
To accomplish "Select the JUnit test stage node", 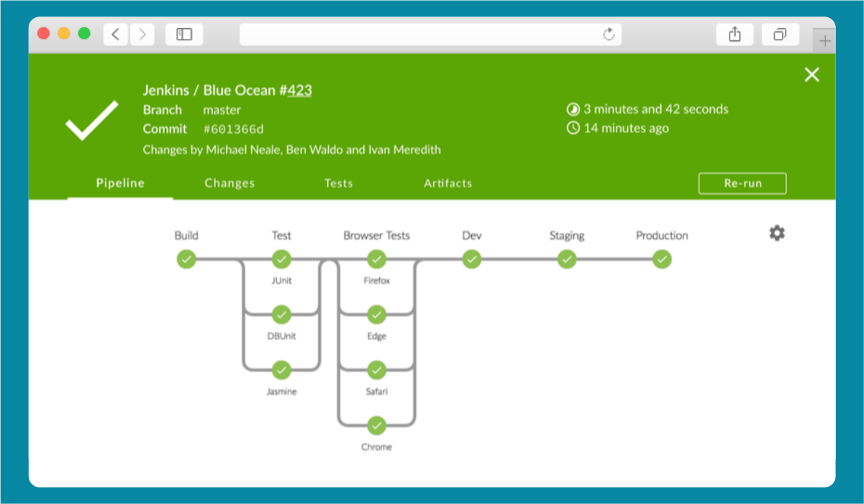I will (281, 259).
